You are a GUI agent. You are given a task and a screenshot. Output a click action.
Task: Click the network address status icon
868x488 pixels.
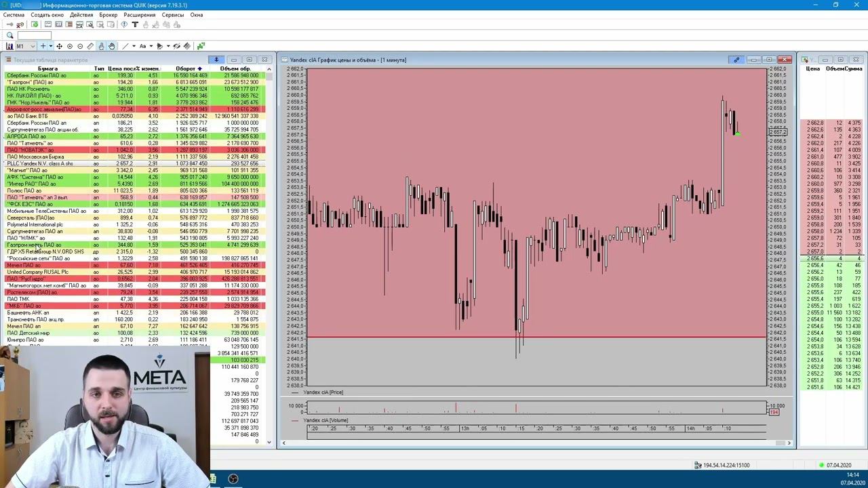click(698, 465)
